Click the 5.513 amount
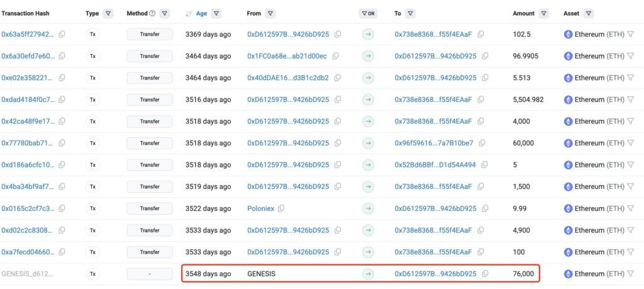Screen dimensions: 644x289 [x=521, y=77]
